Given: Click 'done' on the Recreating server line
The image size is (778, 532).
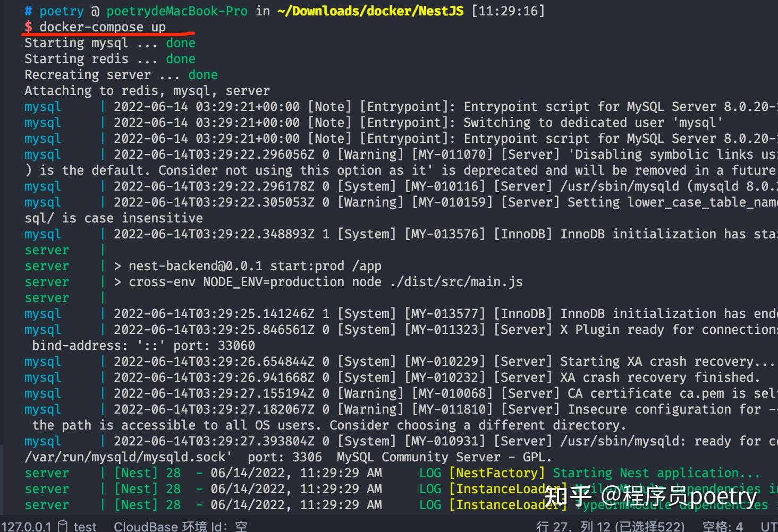Looking at the screenshot, I should point(203,75).
